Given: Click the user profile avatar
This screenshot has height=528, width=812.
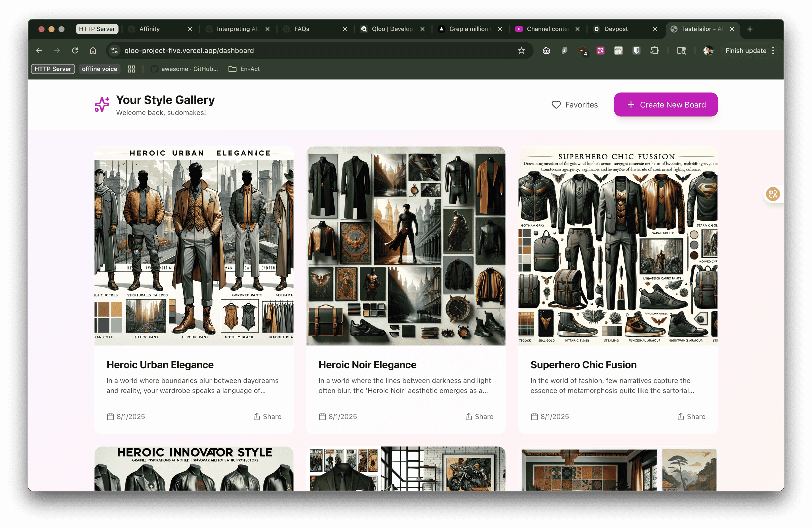Looking at the screenshot, I should (x=708, y=50).
